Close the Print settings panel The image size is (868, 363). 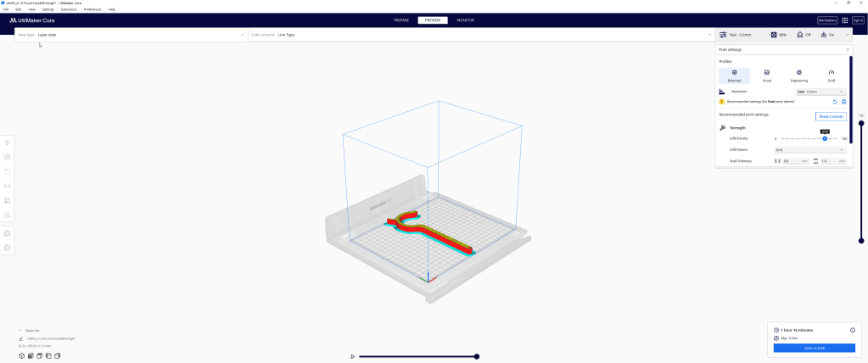(848, 50)
